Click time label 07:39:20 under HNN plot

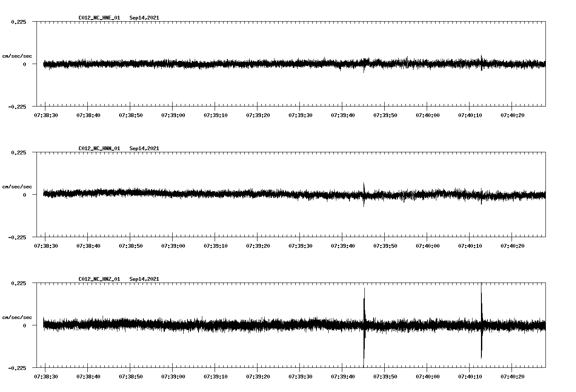[x=258, y=246]
